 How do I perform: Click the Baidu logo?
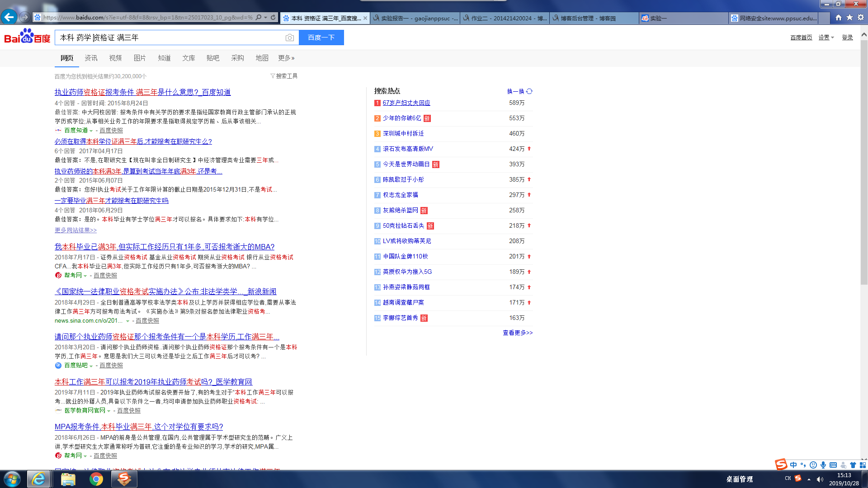tap(27, 37)
